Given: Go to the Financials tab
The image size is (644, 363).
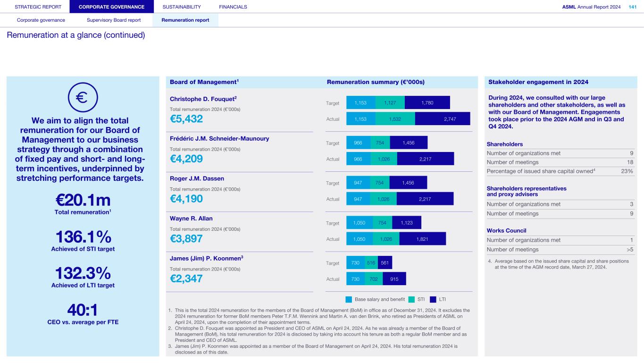Looking at the screenshot, I should (233, 7).
